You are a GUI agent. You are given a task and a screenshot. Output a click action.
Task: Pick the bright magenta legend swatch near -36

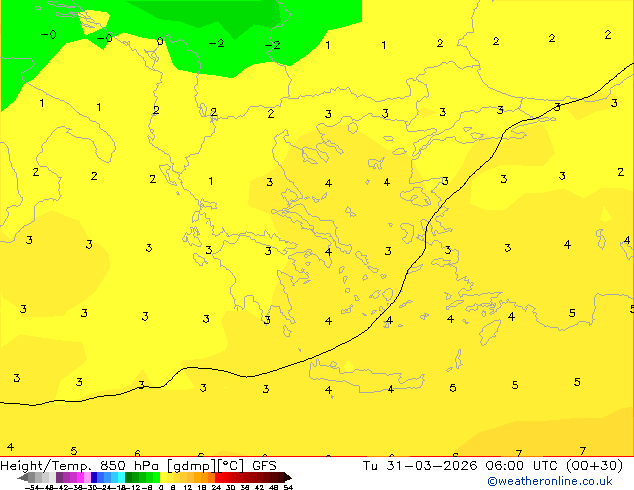click(80, 477)
